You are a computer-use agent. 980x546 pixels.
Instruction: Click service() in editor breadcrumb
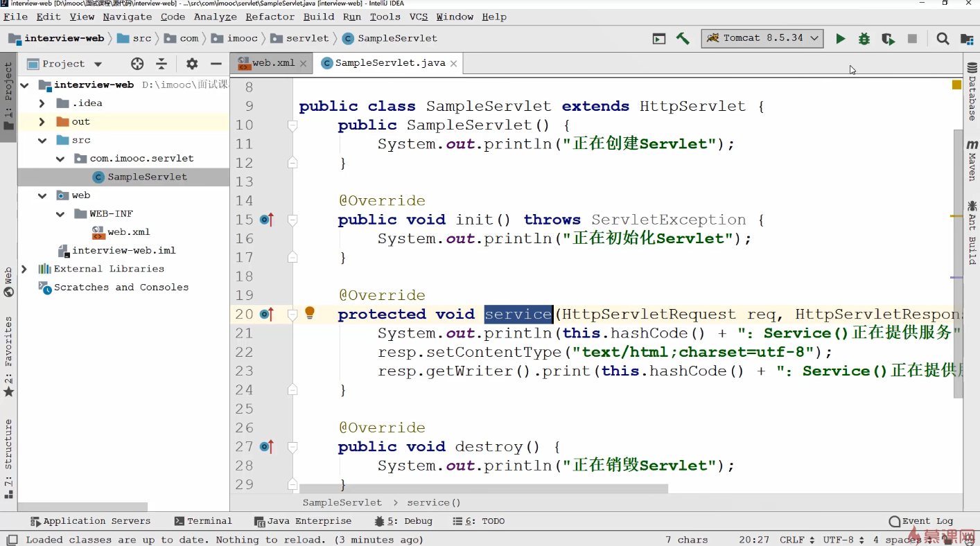[434, 503]
